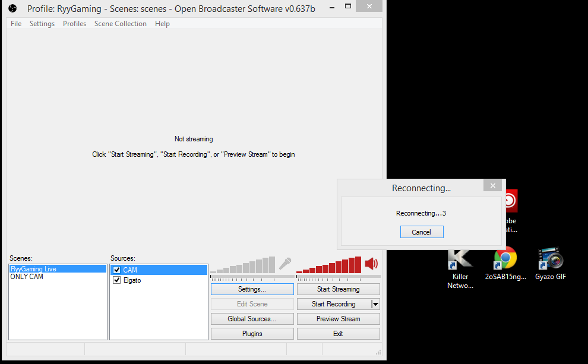Open the Gyazo GIF desktop shortcut
The image size is (588, 364).
tap(550, 264)
